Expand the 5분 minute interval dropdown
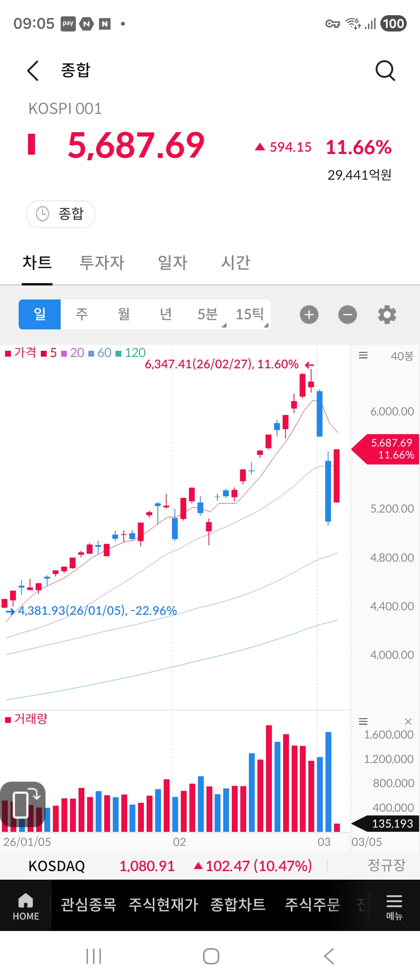Image resolution: width=420 pixels, height=980 pixels. click(x=208, y=314)
